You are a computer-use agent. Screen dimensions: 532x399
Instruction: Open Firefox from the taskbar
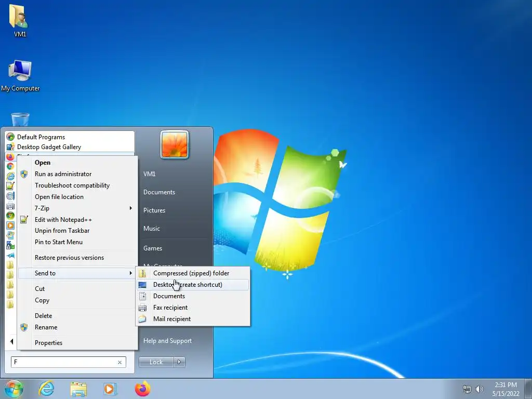142,389
